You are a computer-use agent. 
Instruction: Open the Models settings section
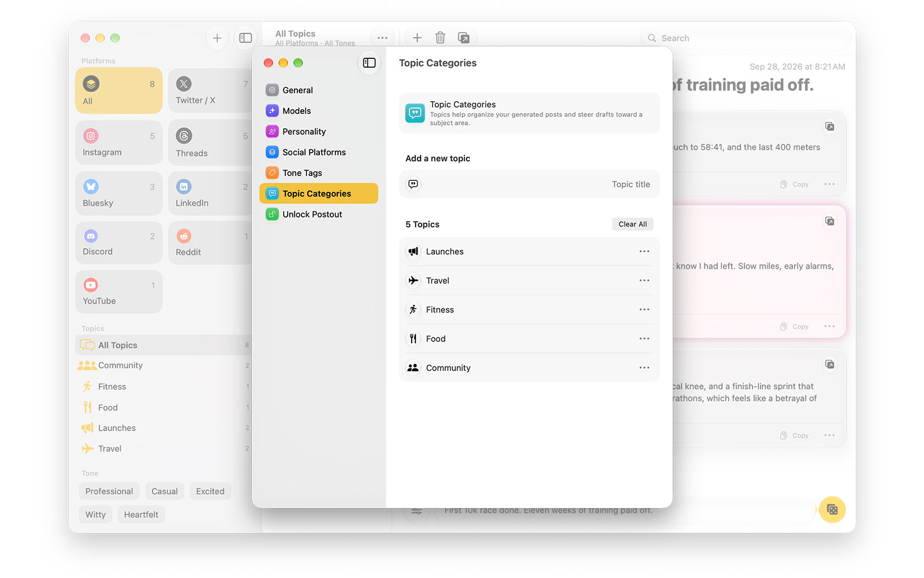pos(319,111)
